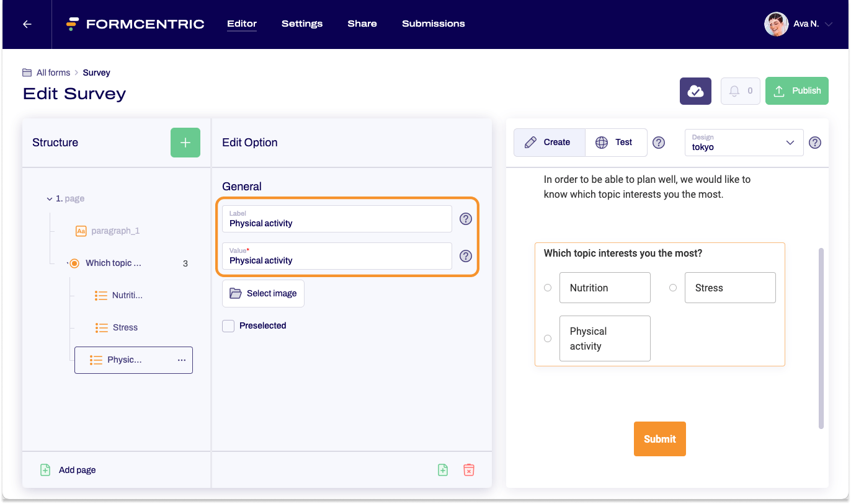
Task: Click into the Label input field
Action: [x=337, y=219]
